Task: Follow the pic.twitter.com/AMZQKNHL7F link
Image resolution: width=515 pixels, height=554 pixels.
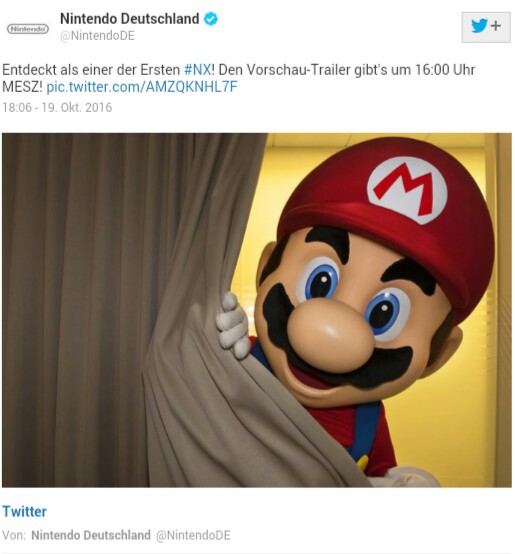Action: 142,87
